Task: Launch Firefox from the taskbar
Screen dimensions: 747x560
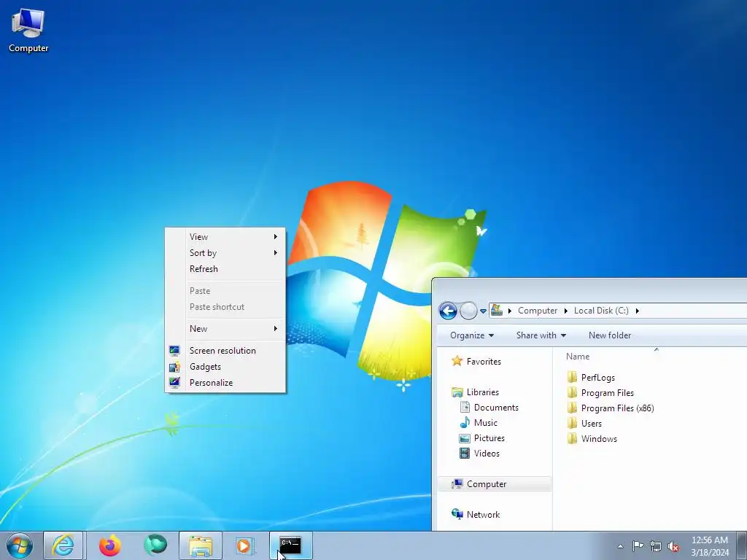Action: point(109,545)
